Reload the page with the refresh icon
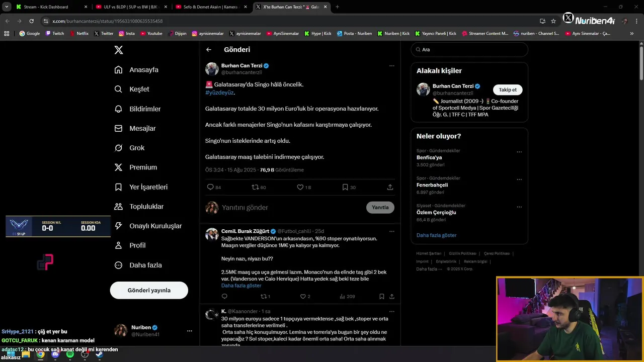This screenshot has width=644, height=362. click(x=31, y=21)
